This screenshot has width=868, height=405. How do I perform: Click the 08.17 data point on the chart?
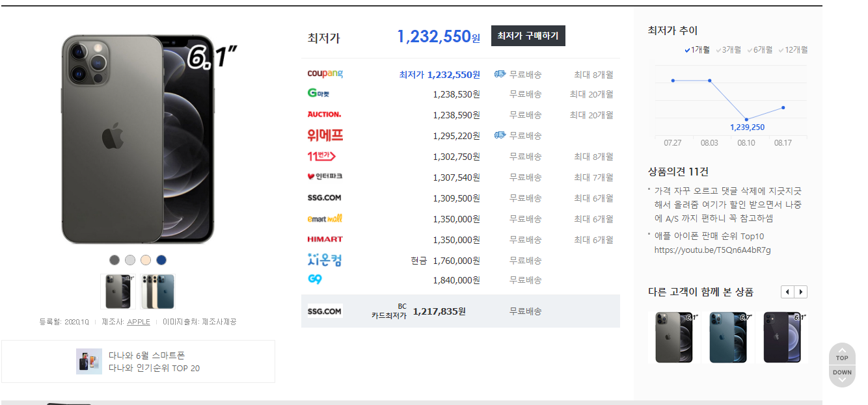783,107
